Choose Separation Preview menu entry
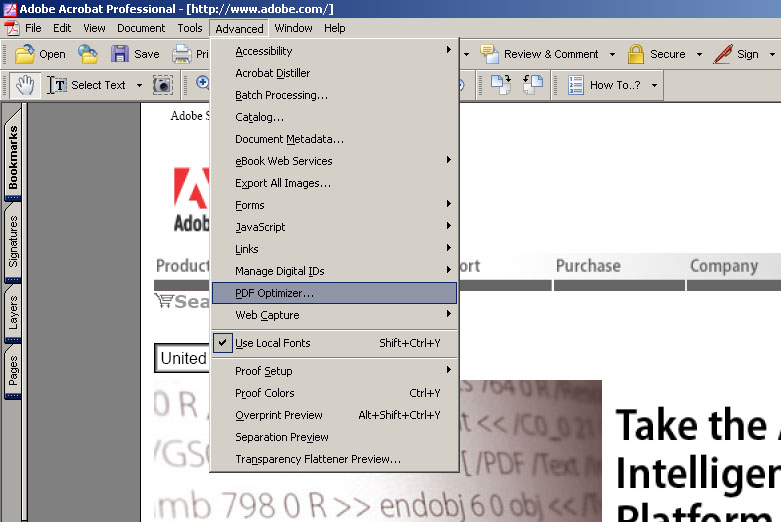781x522 pixels. (x=334, y=437)
